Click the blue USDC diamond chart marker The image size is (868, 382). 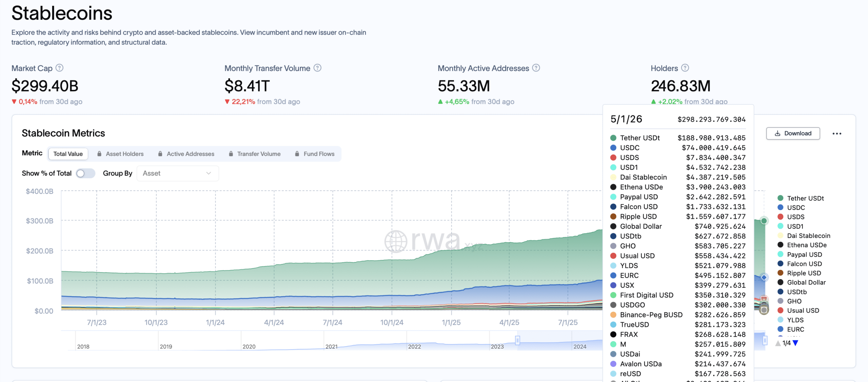click(x=764, y=277)
